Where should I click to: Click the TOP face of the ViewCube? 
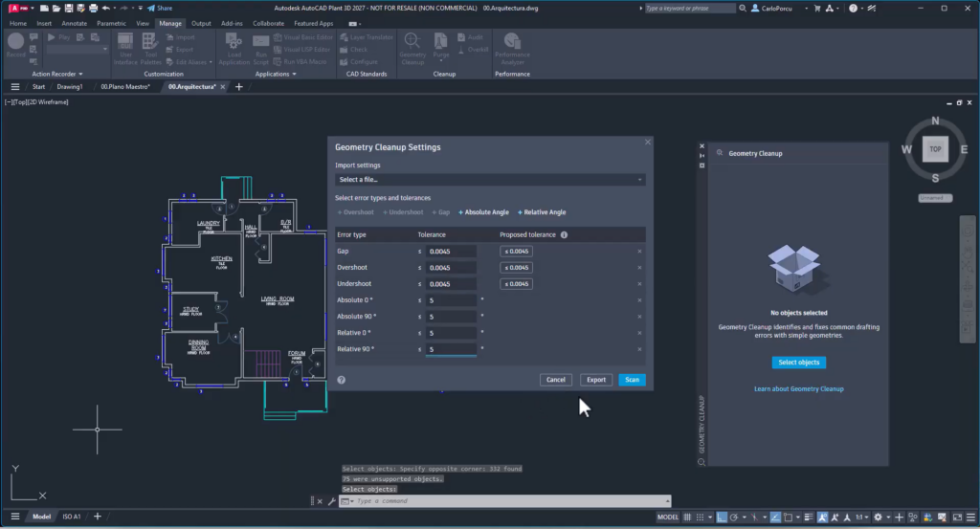[935, 149]
